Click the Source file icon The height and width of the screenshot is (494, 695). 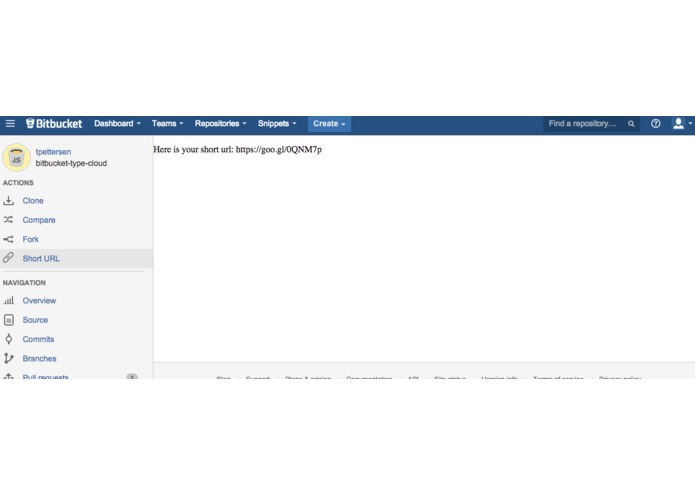point(8,320)
